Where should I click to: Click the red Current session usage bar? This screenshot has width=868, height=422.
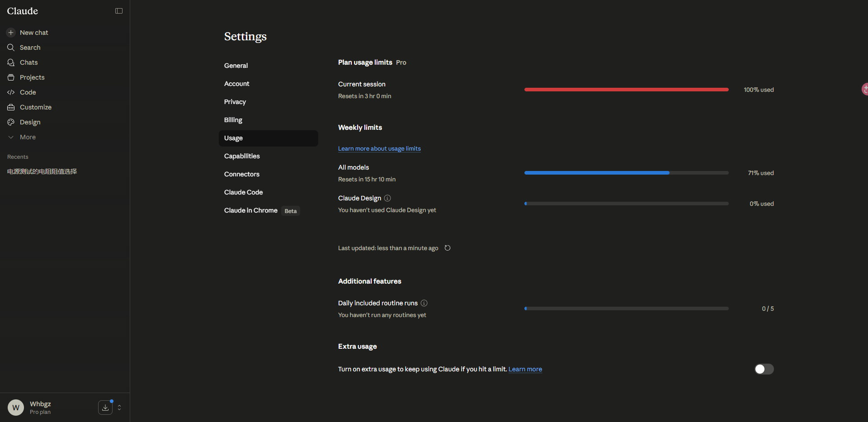[x=627, y=90]
